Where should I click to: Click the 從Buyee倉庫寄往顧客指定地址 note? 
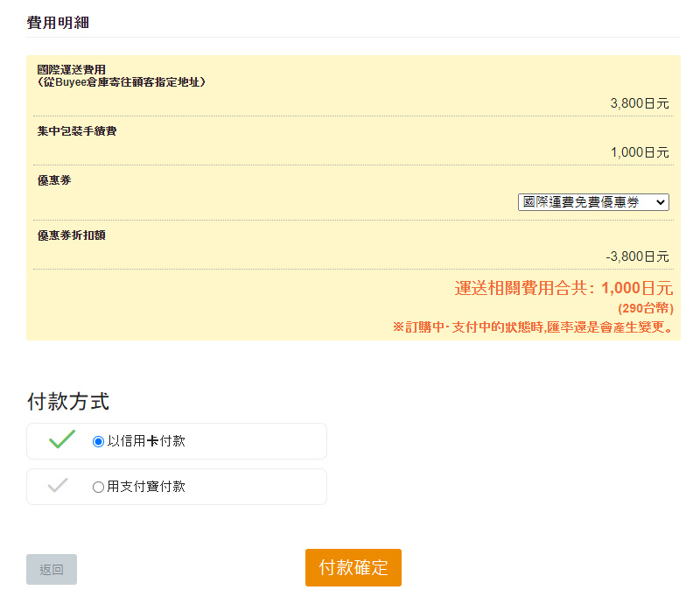122,82
